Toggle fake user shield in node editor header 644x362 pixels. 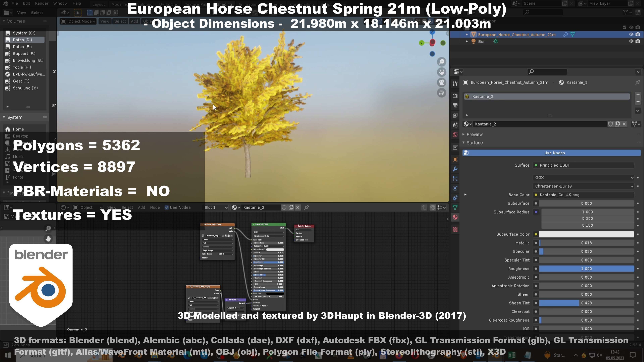(284, 207)
